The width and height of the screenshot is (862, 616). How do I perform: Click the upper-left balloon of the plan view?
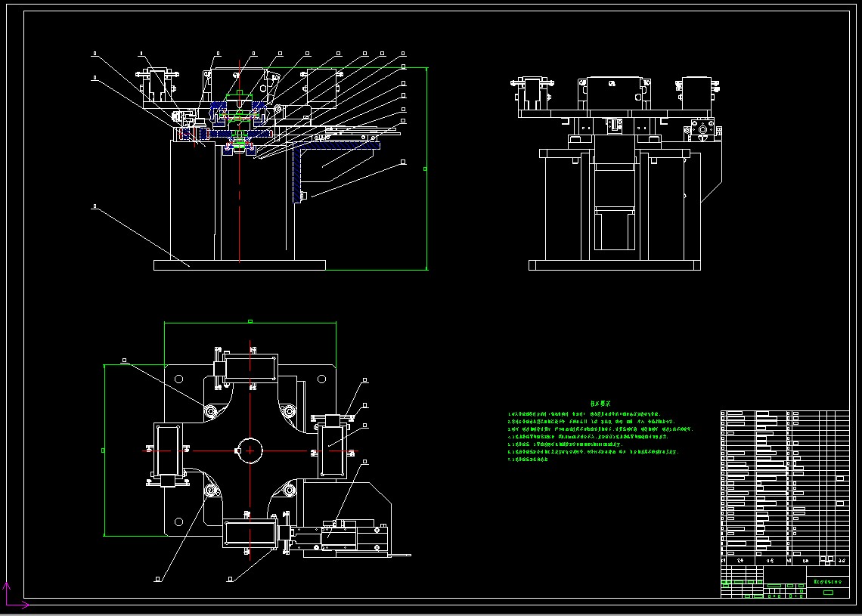tap(124, 361)
